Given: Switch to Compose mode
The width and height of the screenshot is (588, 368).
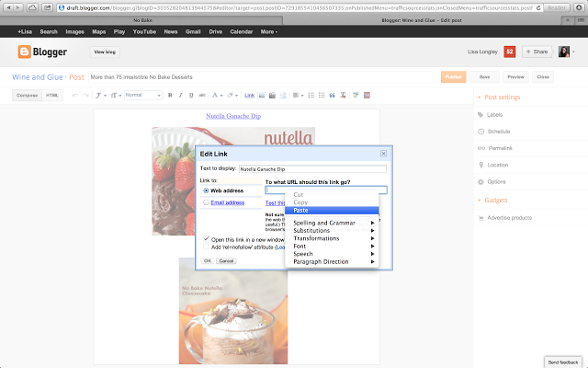Looking at the screenshot, I should coord(27,96).
